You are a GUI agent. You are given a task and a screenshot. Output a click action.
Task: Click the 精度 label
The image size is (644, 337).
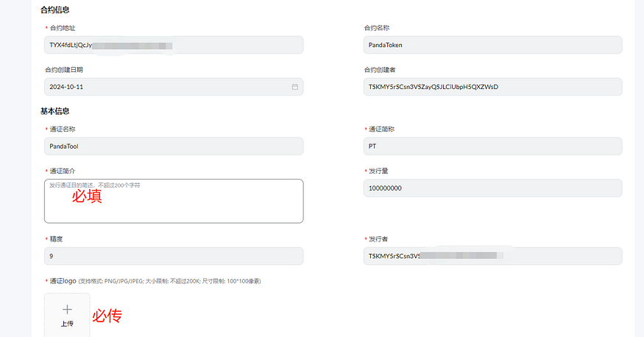click(56, 239)
